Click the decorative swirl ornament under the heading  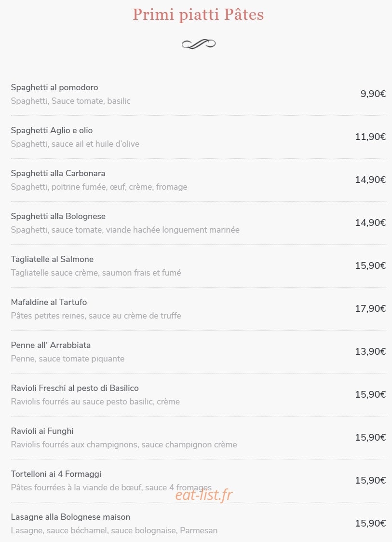point(199,44)
